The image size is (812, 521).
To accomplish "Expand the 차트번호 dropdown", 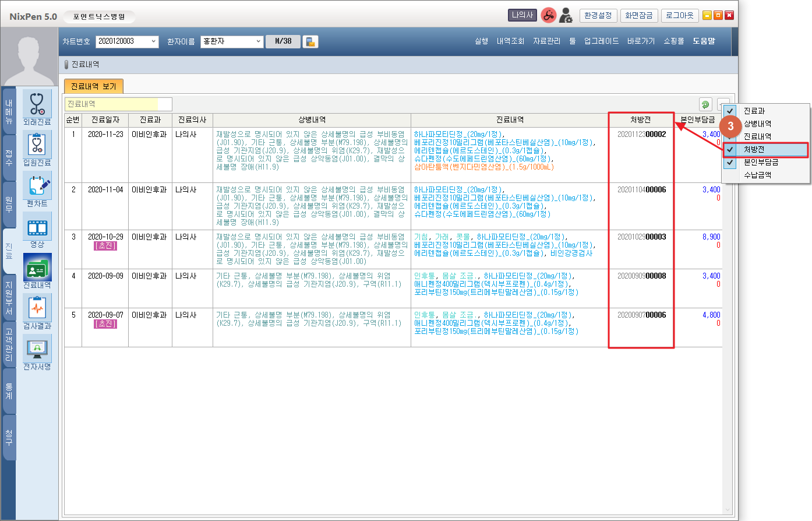I will pos(154,41).
